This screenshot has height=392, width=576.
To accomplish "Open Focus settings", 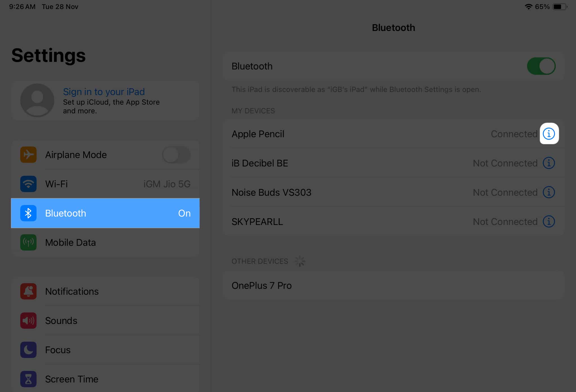I will point(105,350).
